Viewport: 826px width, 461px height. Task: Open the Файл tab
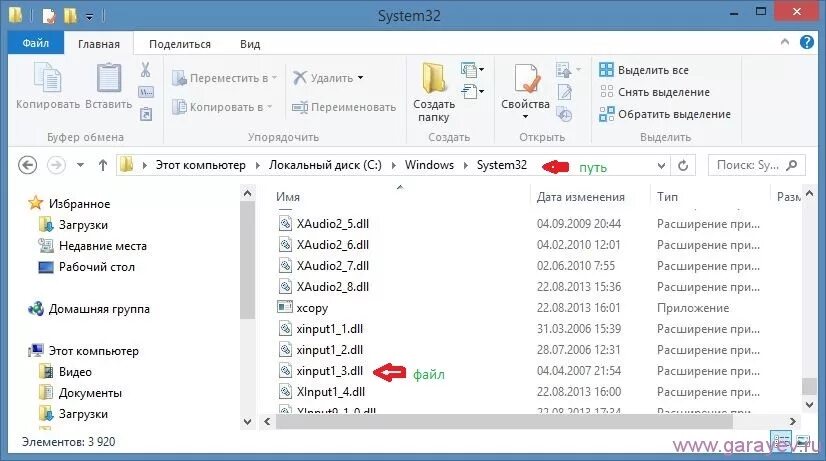pyautogui.click(x=36, y=43)
